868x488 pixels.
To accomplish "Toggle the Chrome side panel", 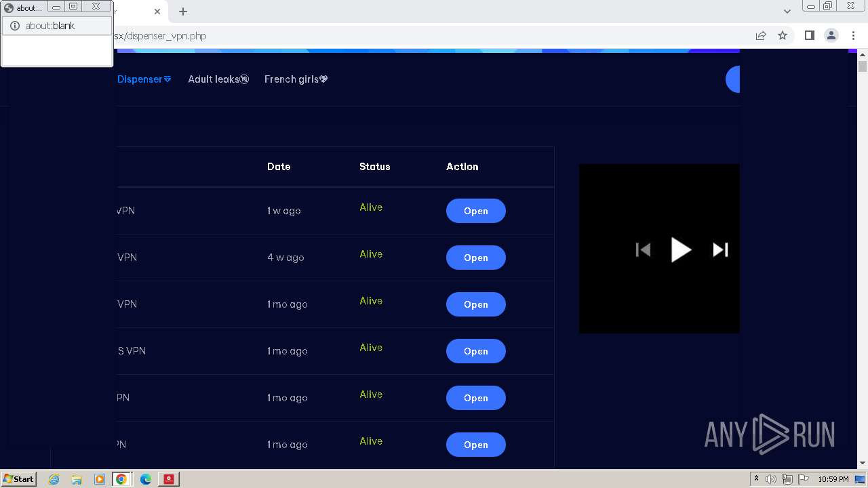I will pyautogui.click(x=809, y=36).
